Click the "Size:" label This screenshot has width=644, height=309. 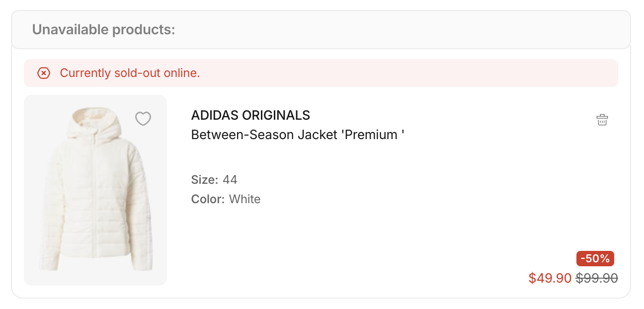click(x=204, y=179)
